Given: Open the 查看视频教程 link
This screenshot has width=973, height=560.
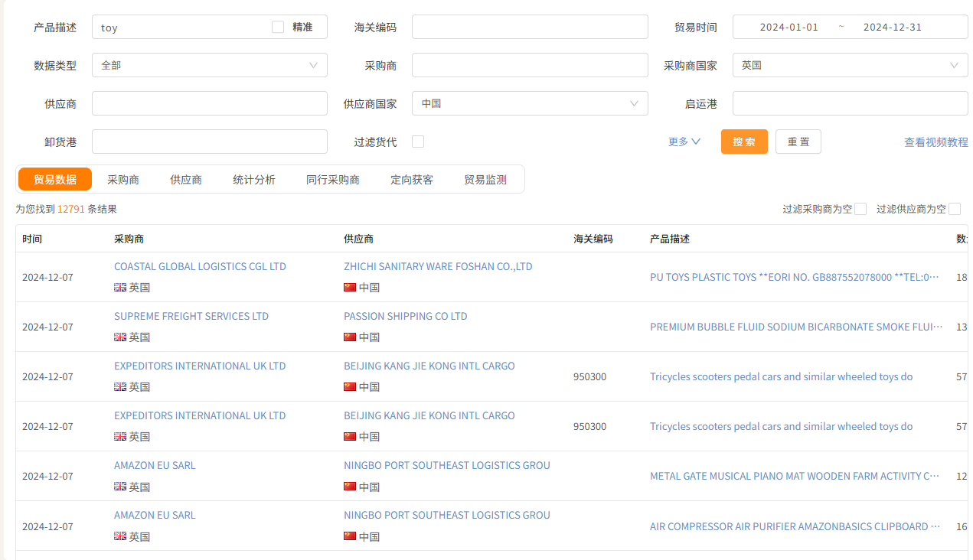Looking at the screenshot, I should pyautogui.click(x=936, y=142).
